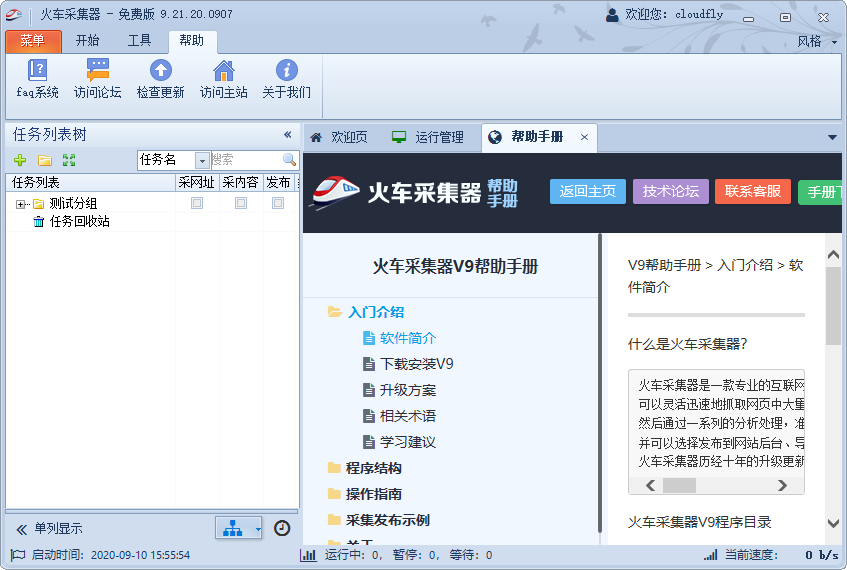Click the horizontal scrollbar thumb in text box

pyautogui.click(x=679, y=485)
